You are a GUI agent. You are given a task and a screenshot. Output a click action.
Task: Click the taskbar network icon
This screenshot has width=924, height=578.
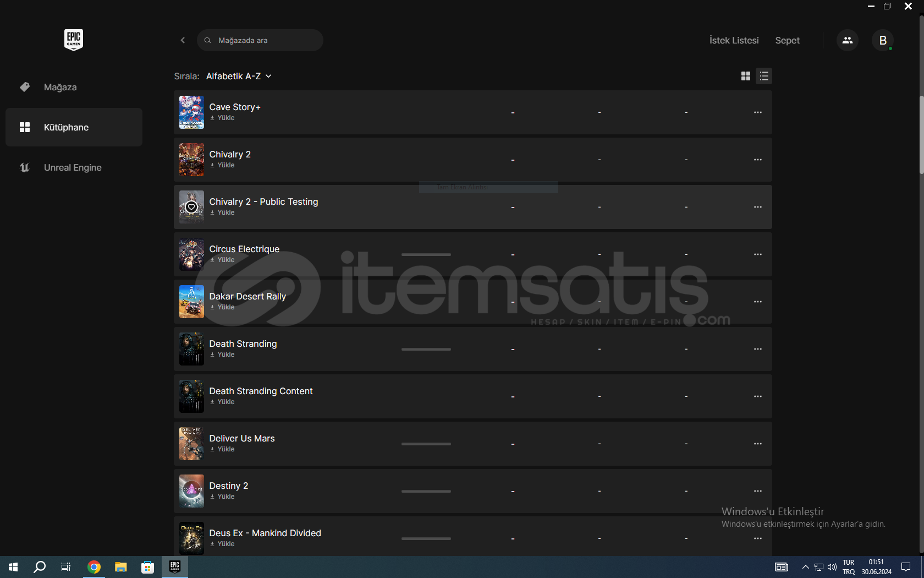818,567
